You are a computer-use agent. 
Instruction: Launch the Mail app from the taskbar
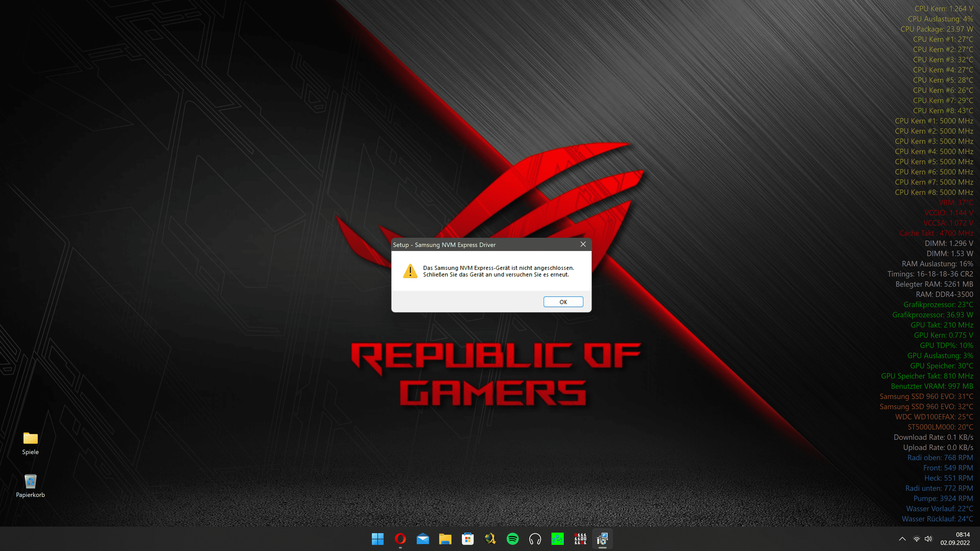pos(423,539)
